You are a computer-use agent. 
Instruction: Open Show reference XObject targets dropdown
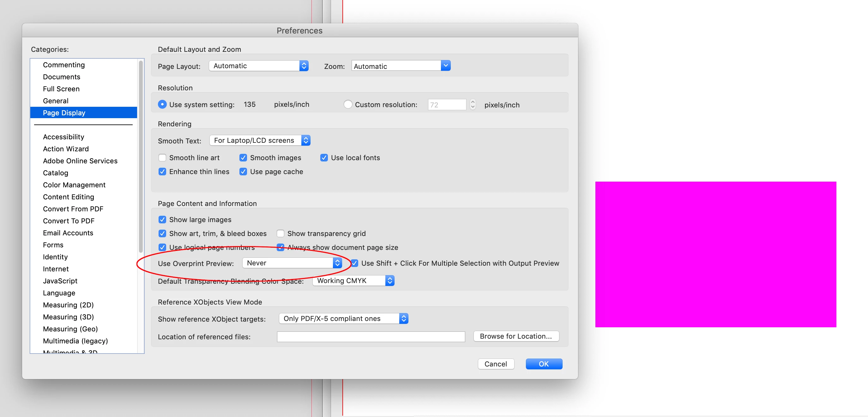(343, 318)
